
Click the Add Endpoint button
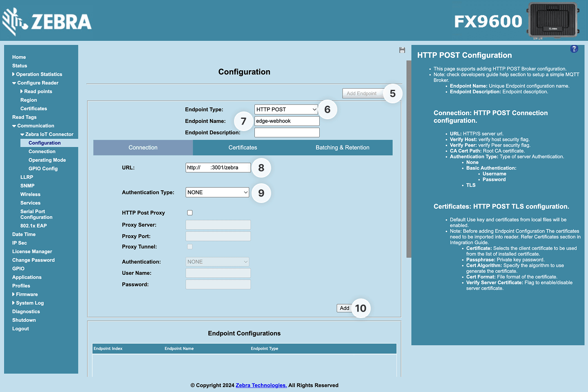(x=362, y=94)
